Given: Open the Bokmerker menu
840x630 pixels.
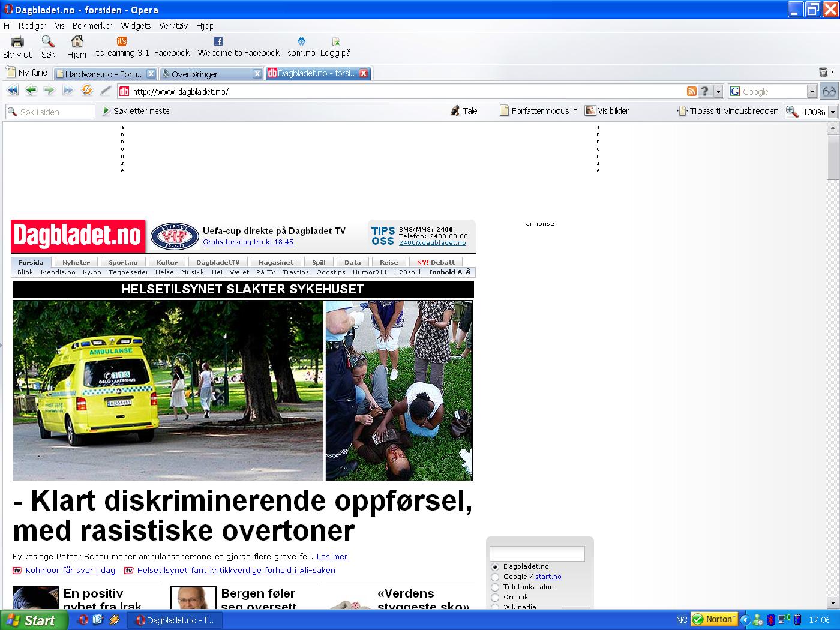Looking at the screenshot, I should pos(92,26).
